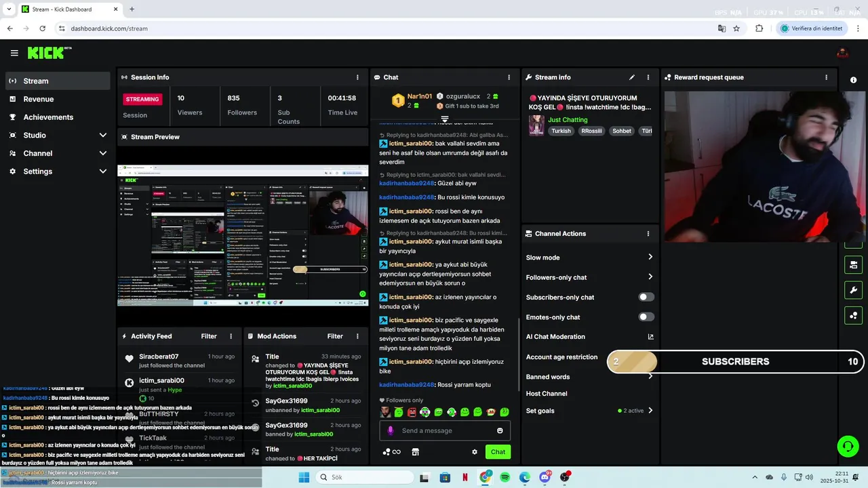Viewport: 868px width, 488px height.
Task: Open the Activity Feed Filter dropdown
Action: pos(209,336)
